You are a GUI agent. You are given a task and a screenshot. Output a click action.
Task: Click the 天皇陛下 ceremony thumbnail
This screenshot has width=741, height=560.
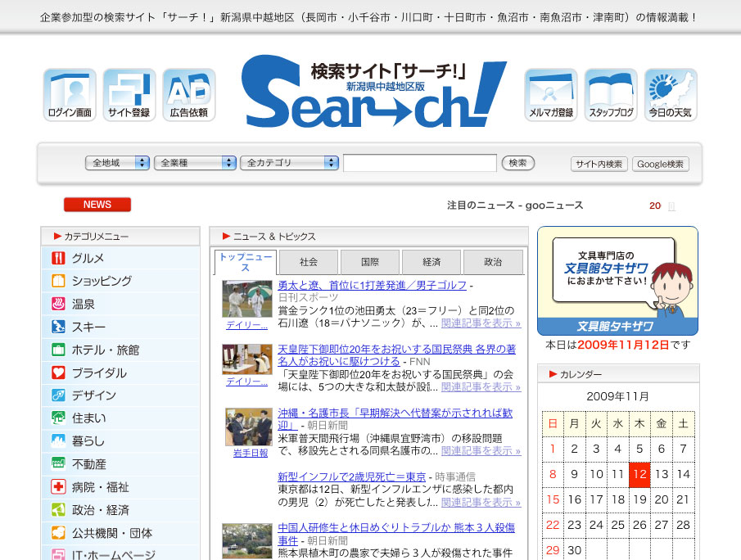click(x=247, y=359)
